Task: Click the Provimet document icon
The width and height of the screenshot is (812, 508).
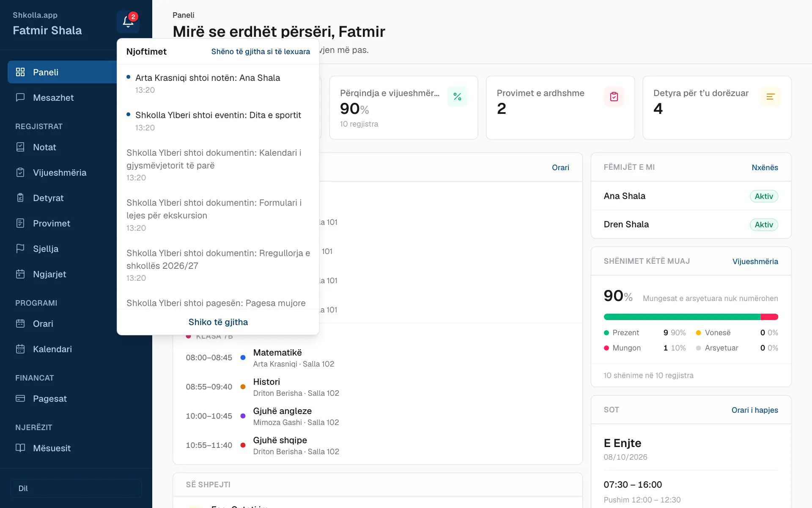Action: (x=20, y=223)
